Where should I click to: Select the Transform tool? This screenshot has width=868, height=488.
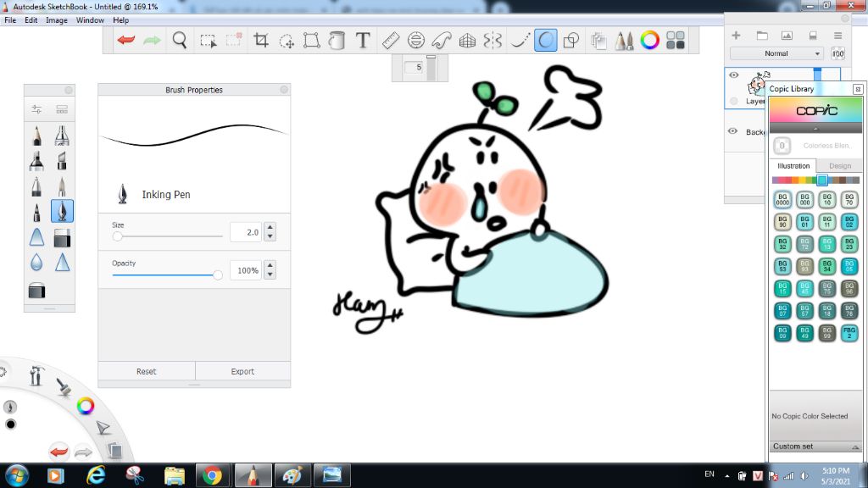pos(312,40)
